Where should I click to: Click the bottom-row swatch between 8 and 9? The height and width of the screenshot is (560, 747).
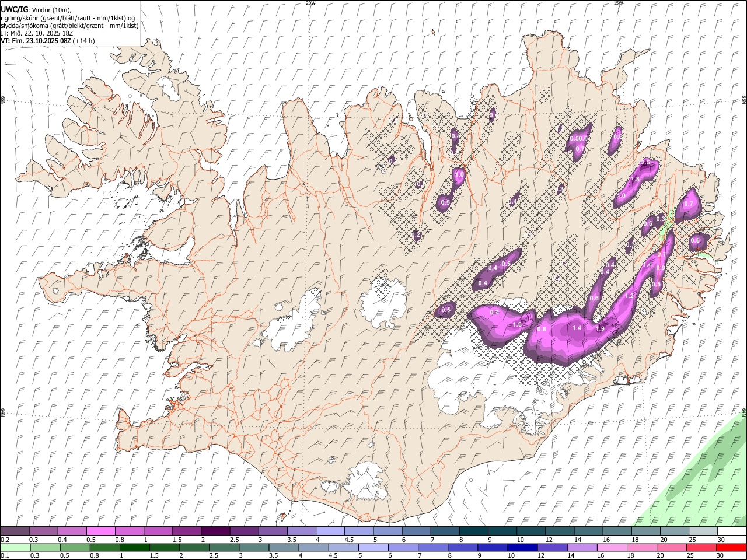click(x=463, y=547)
